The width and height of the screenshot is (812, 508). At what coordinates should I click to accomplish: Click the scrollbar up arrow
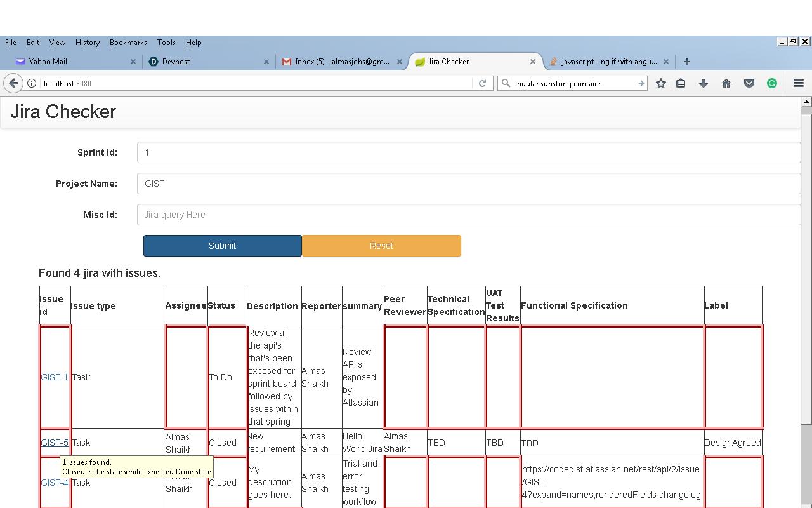point(806,102)
